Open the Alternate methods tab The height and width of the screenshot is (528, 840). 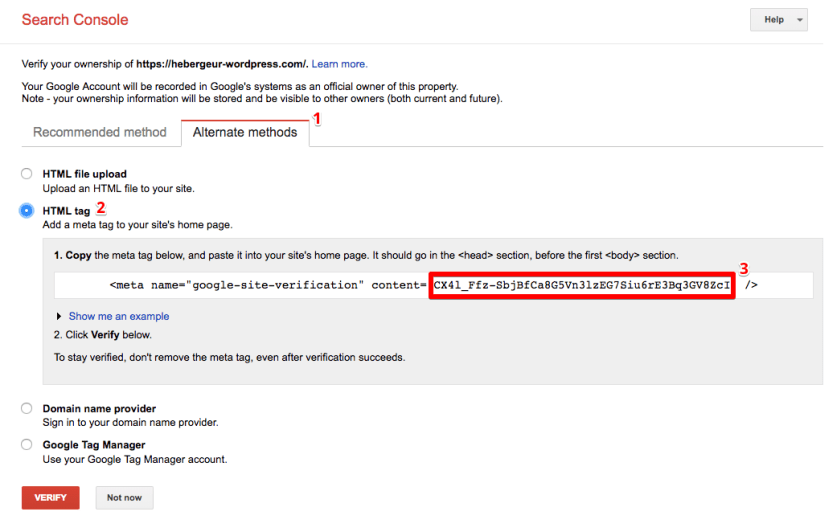point(245,132)
